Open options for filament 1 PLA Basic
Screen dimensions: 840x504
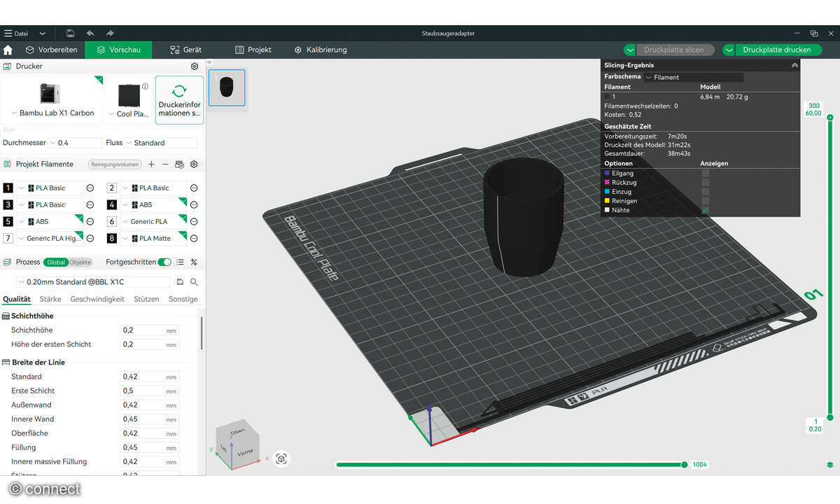pos(90,188)
